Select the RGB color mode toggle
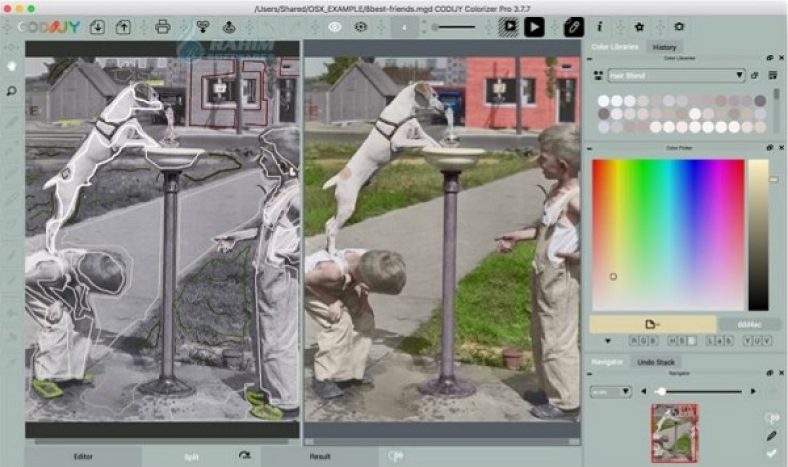Image resolution: width=788 pixels, height=467 pixels. [644, 341]
